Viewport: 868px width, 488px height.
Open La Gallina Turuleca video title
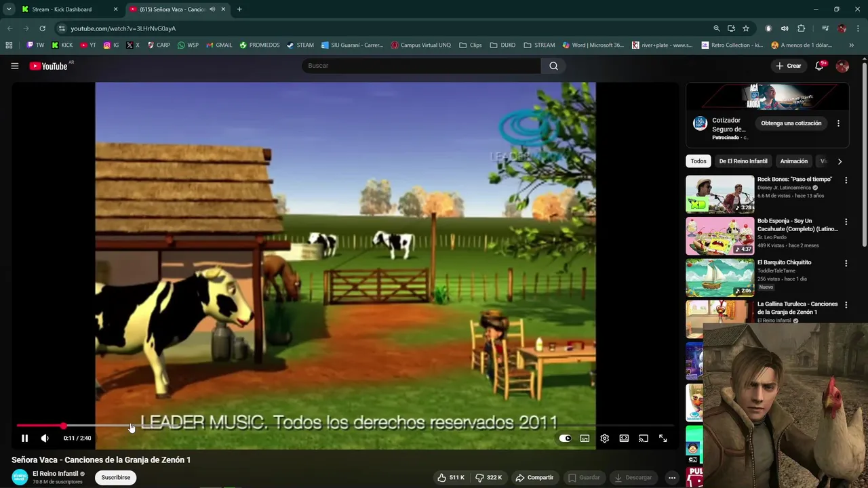point(797,308)
